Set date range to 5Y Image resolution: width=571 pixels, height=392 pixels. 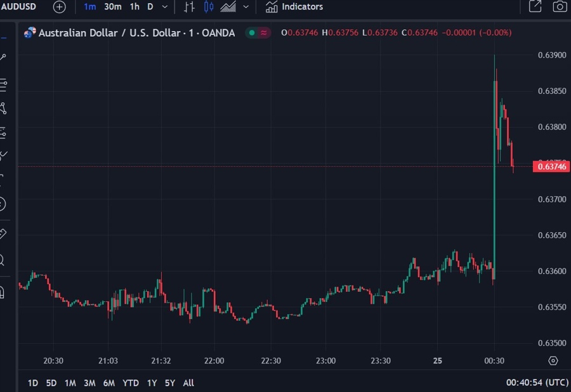pyautogui.click(x=170, y=383)
